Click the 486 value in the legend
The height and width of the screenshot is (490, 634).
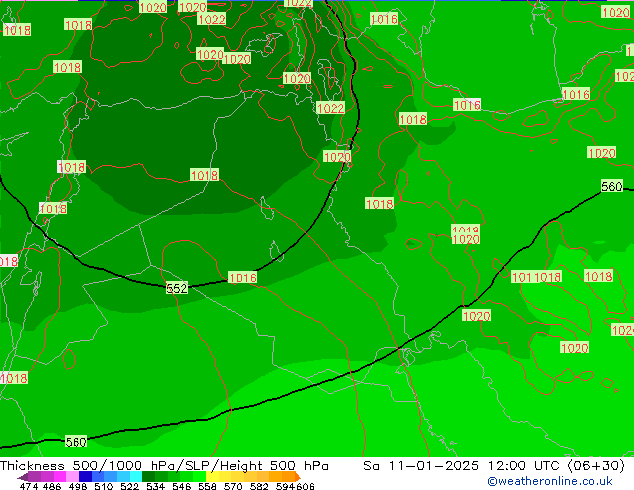point(52,486)
